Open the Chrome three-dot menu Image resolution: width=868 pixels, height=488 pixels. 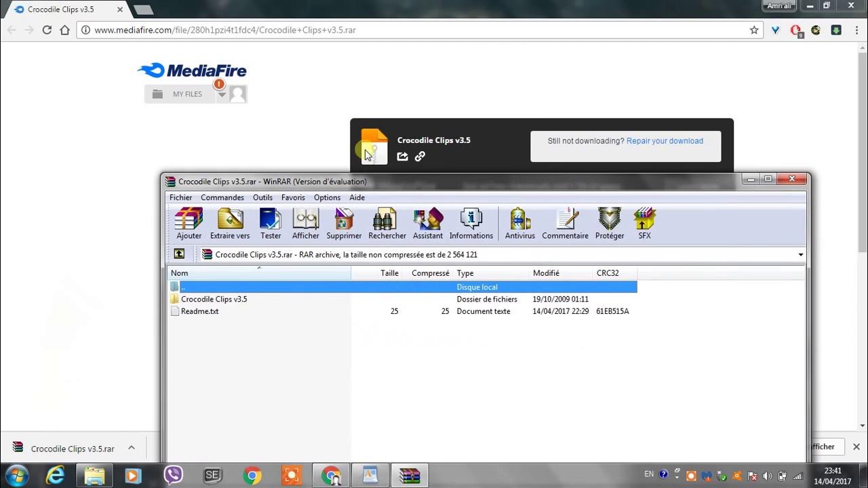tap(856, 30)
